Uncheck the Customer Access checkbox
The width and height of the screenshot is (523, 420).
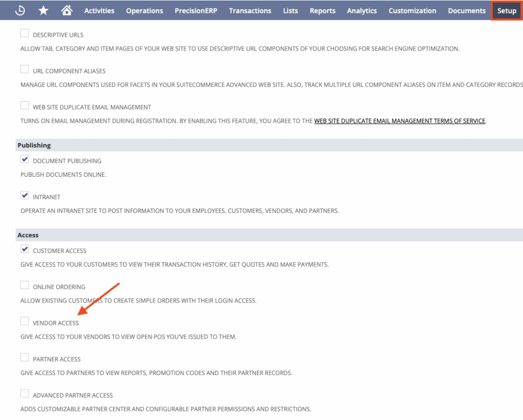click(25, 249)
